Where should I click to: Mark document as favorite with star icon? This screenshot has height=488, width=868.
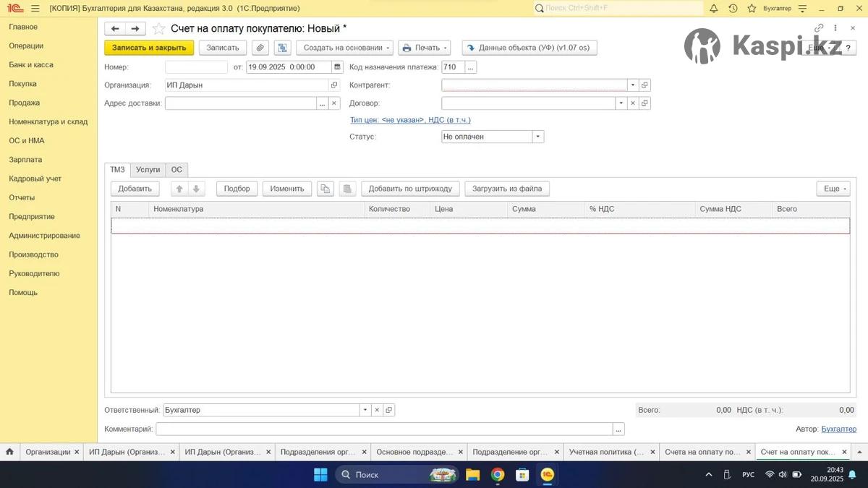pos(158,29)
